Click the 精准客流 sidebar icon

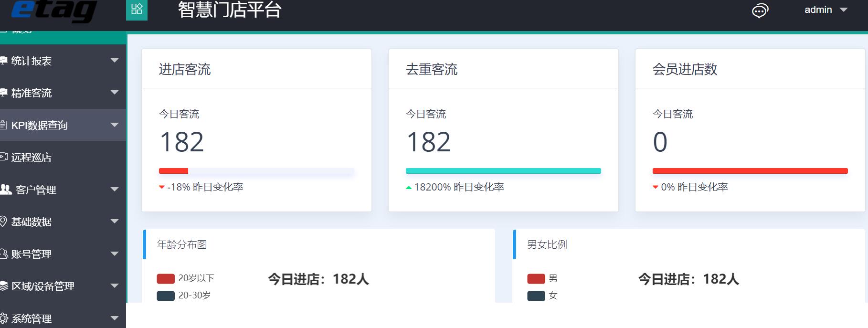[x=4, y=92]
